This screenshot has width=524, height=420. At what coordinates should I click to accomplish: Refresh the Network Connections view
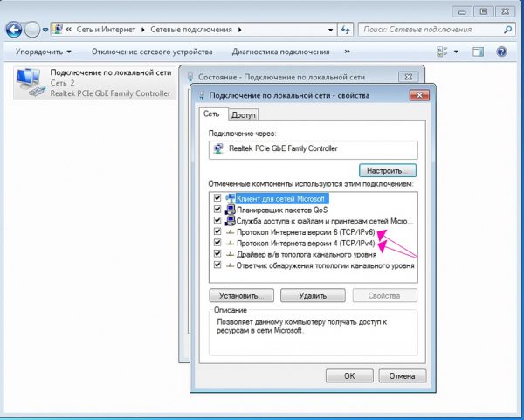tap(345, 30)
